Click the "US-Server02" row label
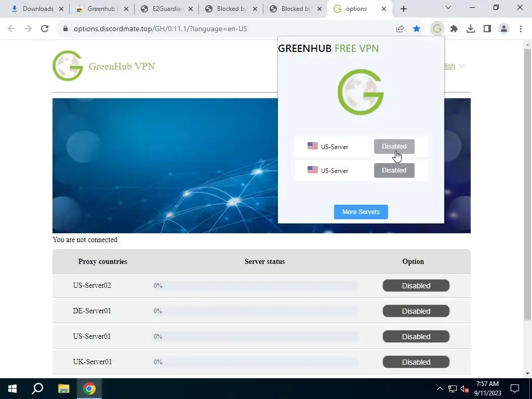The image size is (532, 399). [92, 285]
